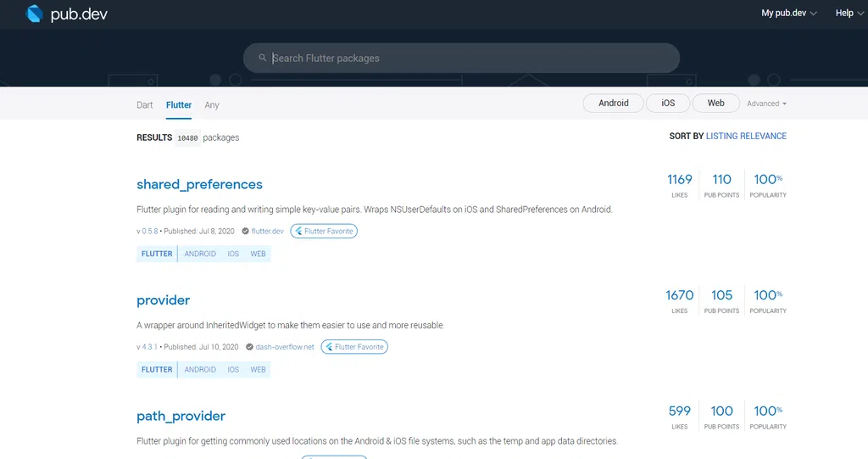This screenshot has height=459, width=868.
Task: Click path_provider description about file systems
Action: 377,441
